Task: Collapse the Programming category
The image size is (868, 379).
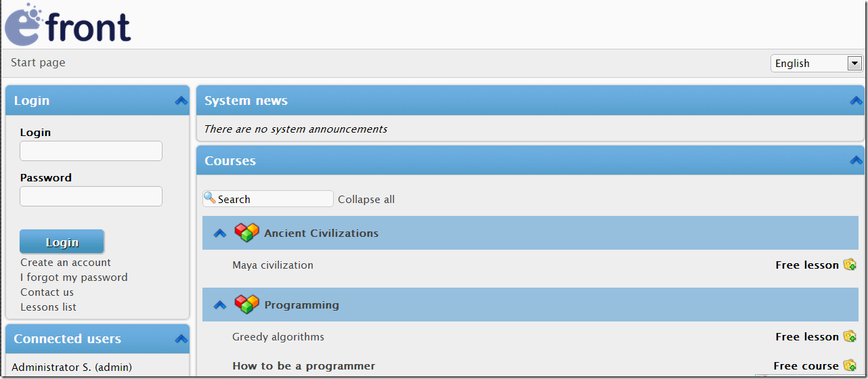Action: tap(219, 305)
